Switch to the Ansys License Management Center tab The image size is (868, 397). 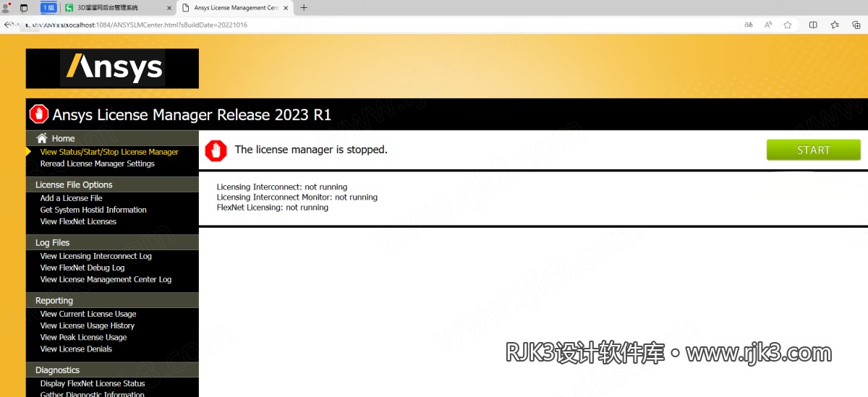pyautogui.click(x=236, y=8)
